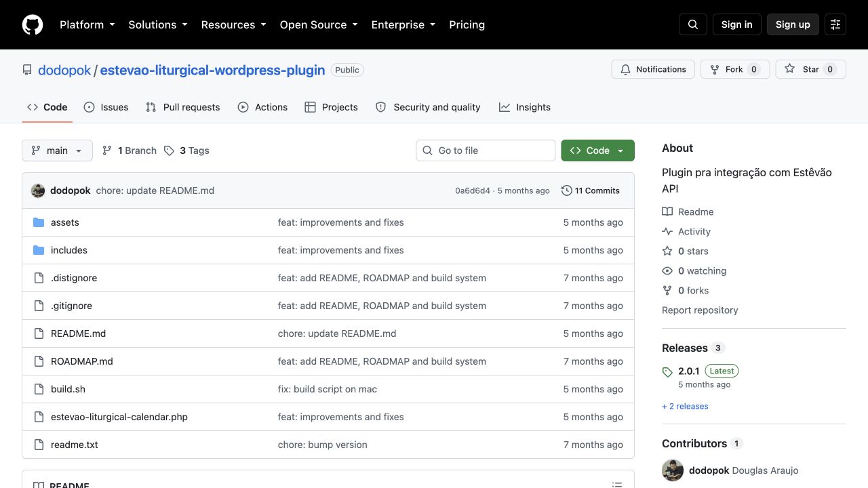Open the main branch selector dropdown
This screenshot has height=488, width=868.
[57, 150]
